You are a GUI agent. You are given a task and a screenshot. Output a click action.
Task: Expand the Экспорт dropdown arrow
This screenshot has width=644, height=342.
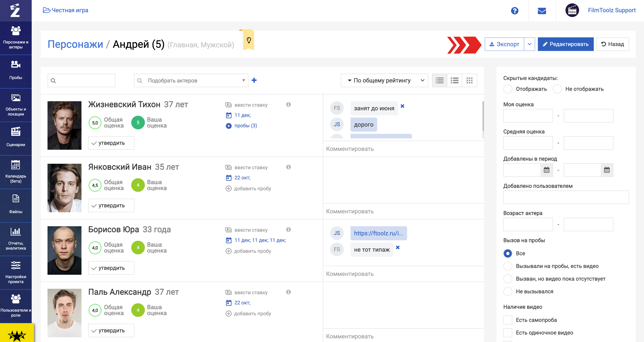point(530,44)
